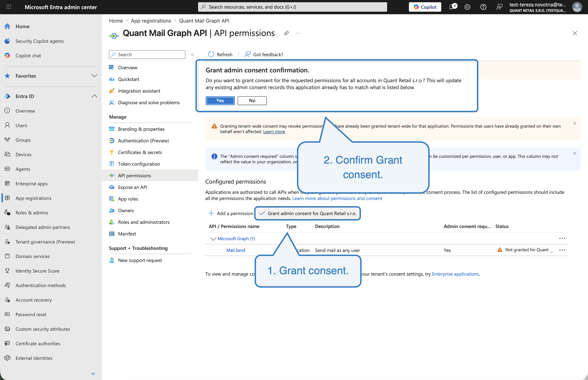588x380 pixels.
Task: Click Home in the breadcrumb
Action: (x=116, y=21)
